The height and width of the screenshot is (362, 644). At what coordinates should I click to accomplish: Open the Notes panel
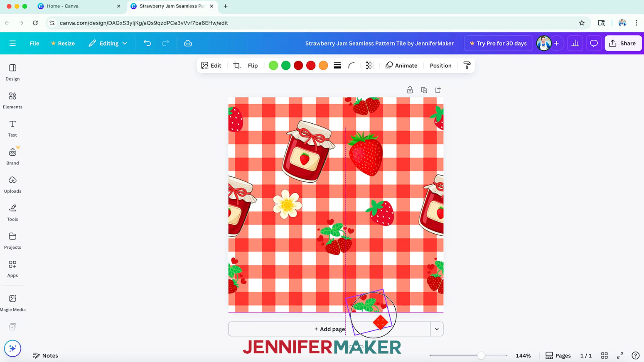click(45, 356)
